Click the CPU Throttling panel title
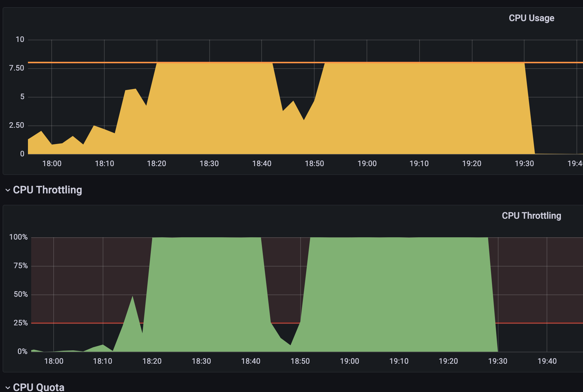This screenshot has width=583, height=392. pos(531,216)
